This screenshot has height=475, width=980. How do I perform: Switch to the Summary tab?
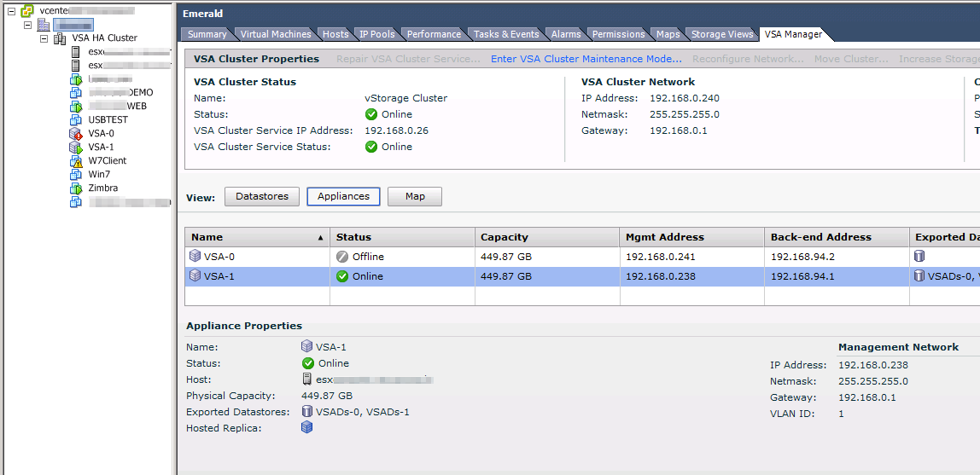click(207, 34)
